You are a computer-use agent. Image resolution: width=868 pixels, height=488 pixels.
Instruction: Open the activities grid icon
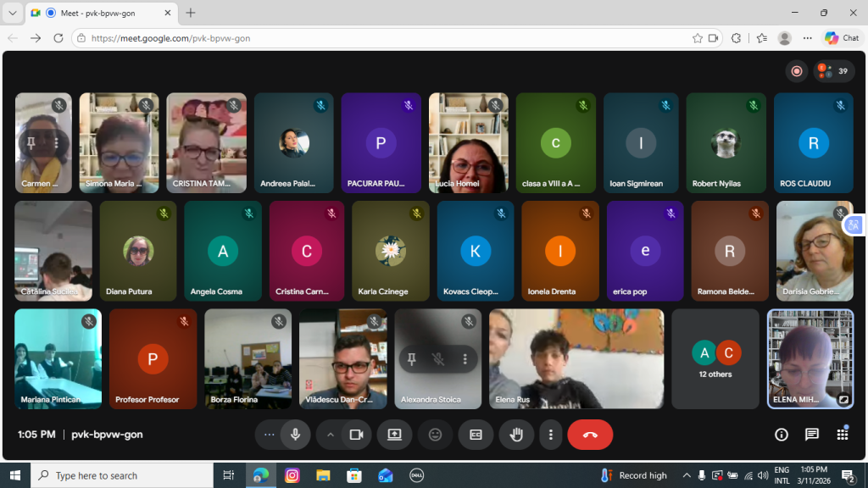click(x=842, y=435)
